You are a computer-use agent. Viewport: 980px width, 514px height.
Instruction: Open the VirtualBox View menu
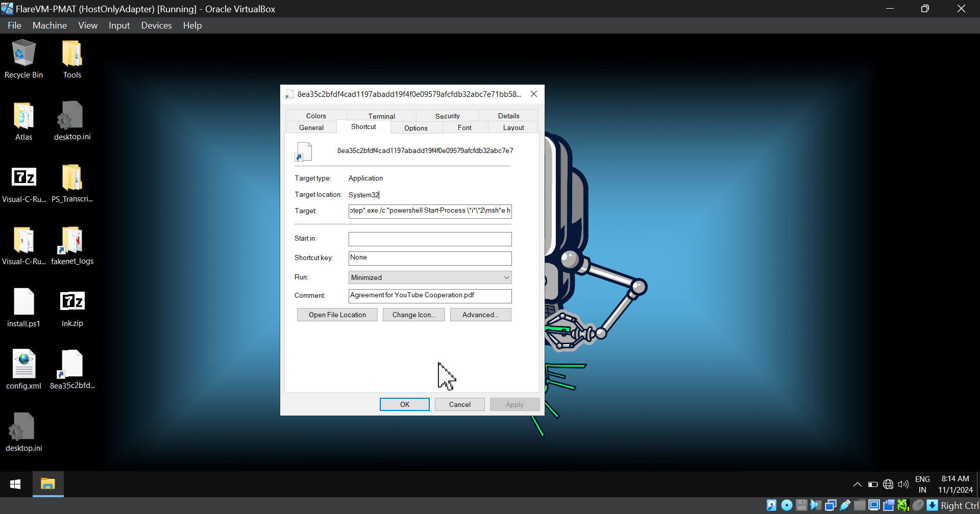pyautogui.click(x=88, y=25)
